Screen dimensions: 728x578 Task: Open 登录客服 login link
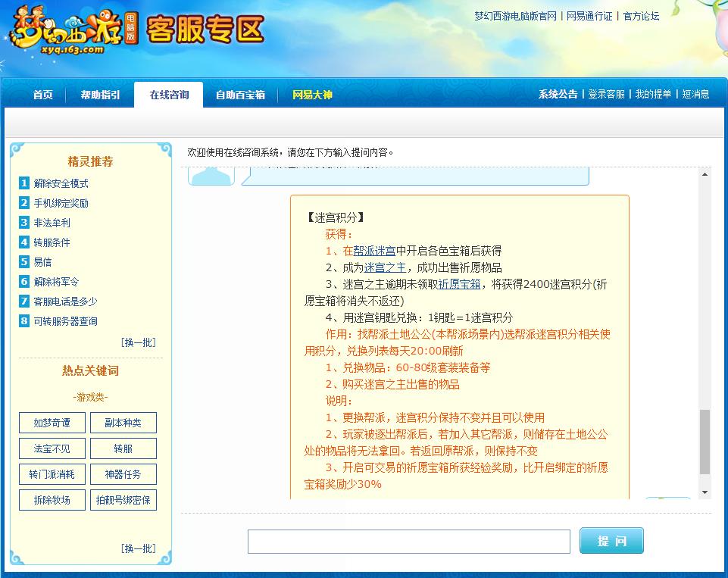607,94
